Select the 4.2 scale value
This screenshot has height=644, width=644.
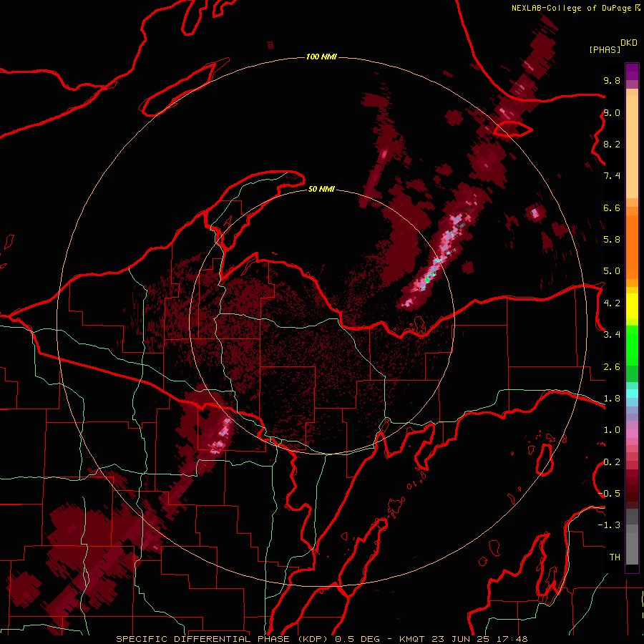[x=612, y=303]
